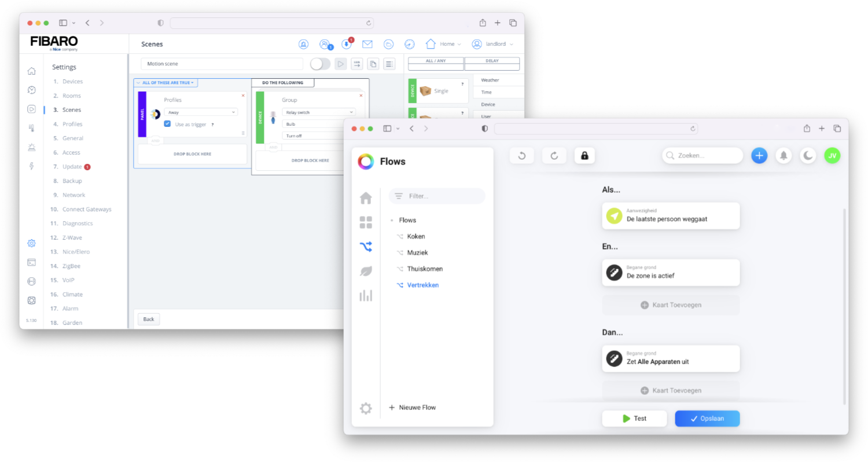Select Profiles in FIBARO Settings list

(x=72, y=124)
